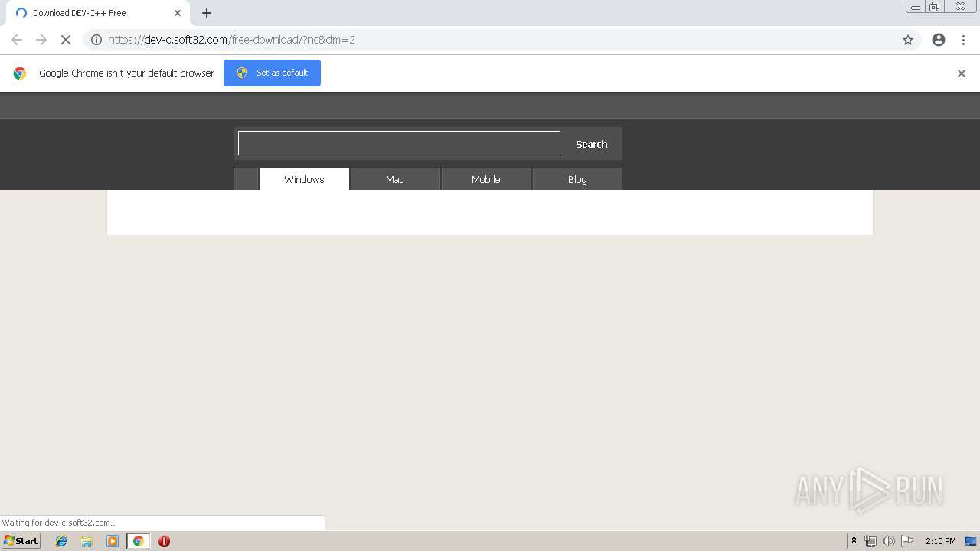Open the Windows Start menu
Viewport: 980px width, 551px height.
coord(21,540)
